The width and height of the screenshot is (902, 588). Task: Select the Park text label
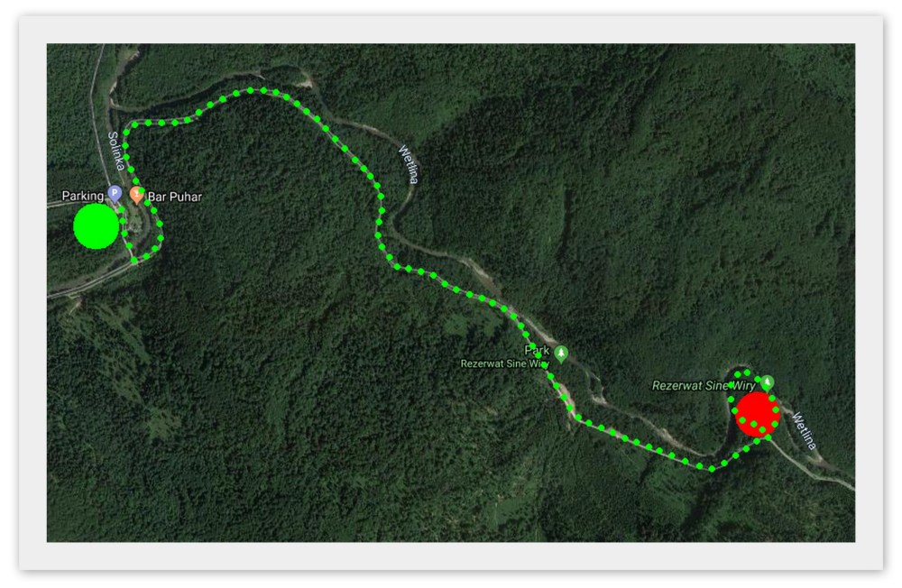pos(537,350)
